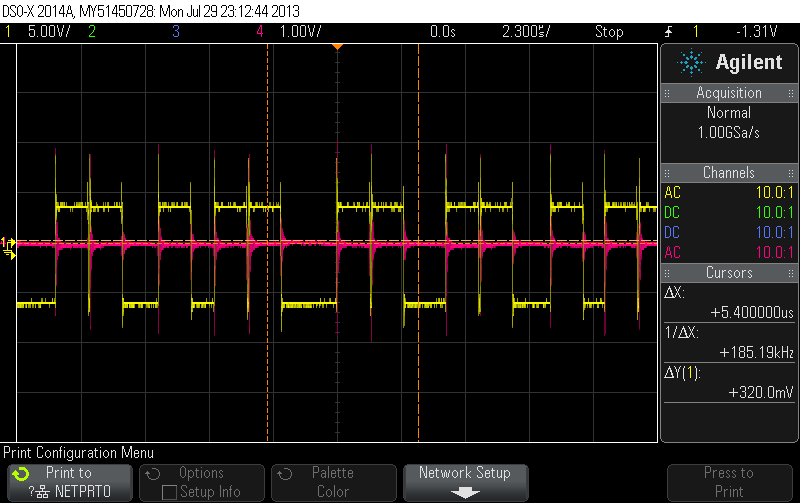Click the down arrow under Network Setup
800x503 pixels.
[465, 493]
